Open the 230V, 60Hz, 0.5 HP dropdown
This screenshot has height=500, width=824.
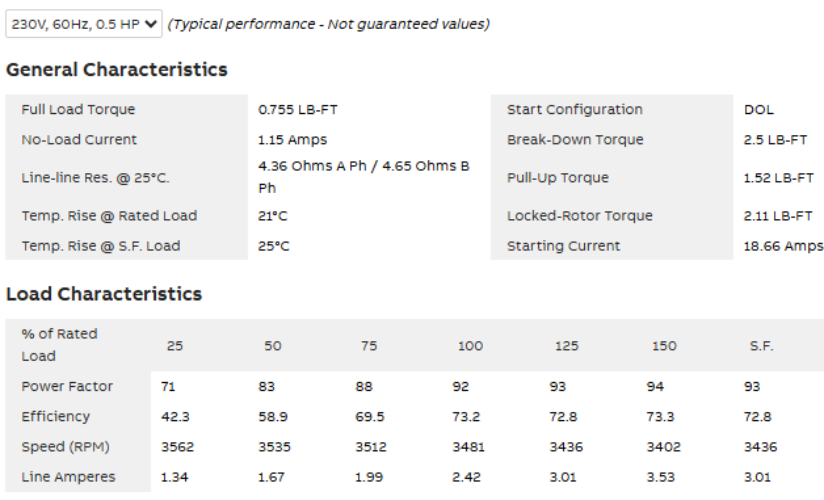(x=84, y=24)
